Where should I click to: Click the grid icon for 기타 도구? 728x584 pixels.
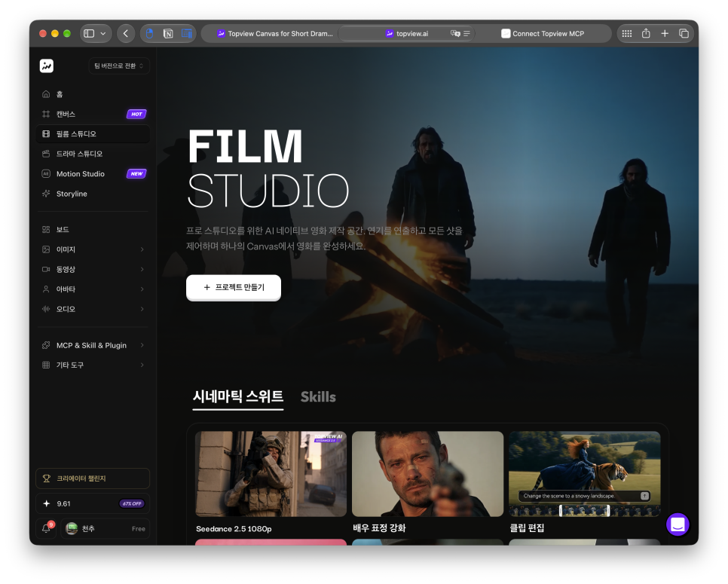pos(46,365)
